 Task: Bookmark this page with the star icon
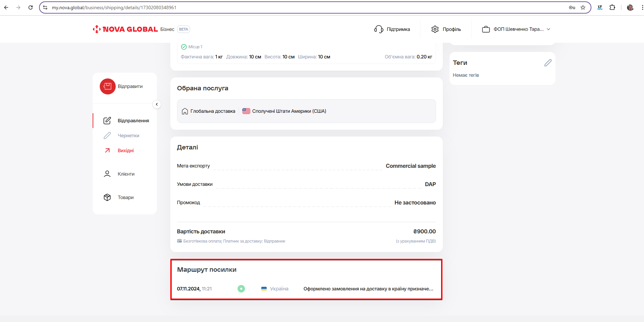pos(583,7)
